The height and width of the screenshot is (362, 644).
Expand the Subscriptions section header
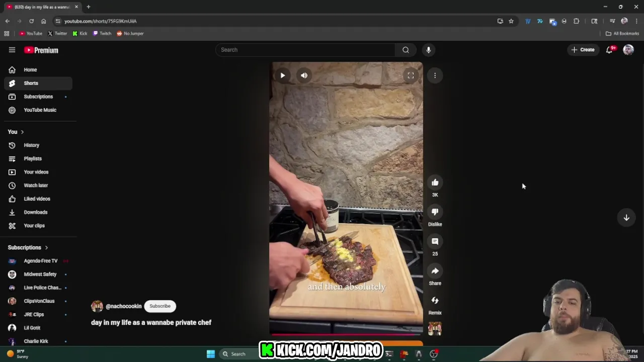point(28,247)
